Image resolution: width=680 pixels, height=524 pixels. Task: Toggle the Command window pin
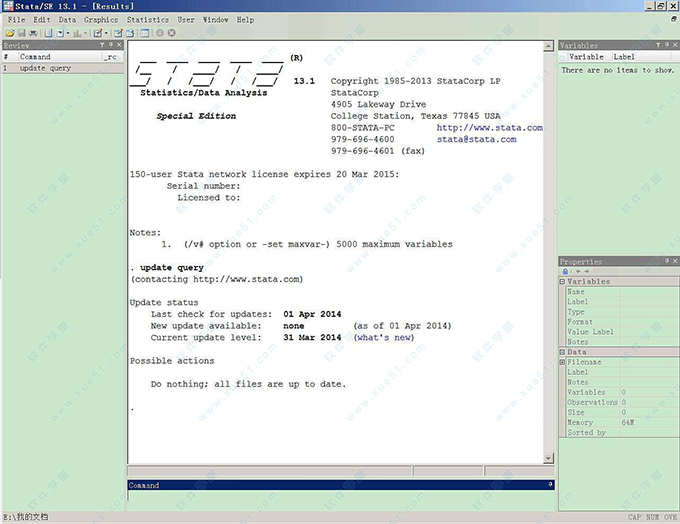pos(550,485)
